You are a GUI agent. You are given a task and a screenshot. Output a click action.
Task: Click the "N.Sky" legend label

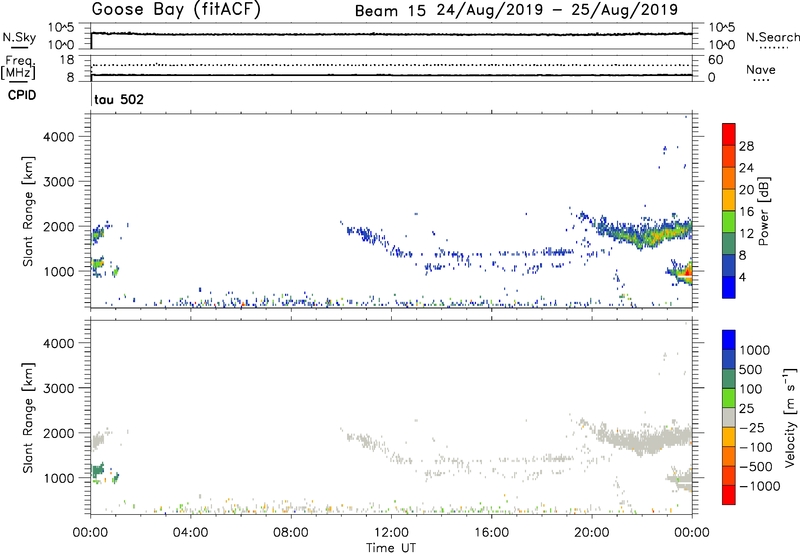pos(19,37)
